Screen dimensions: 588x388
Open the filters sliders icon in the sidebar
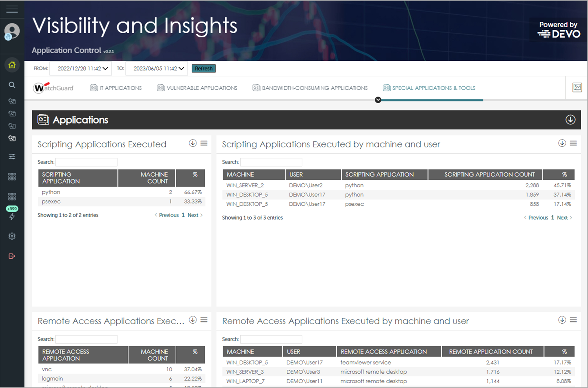[12, 156]
